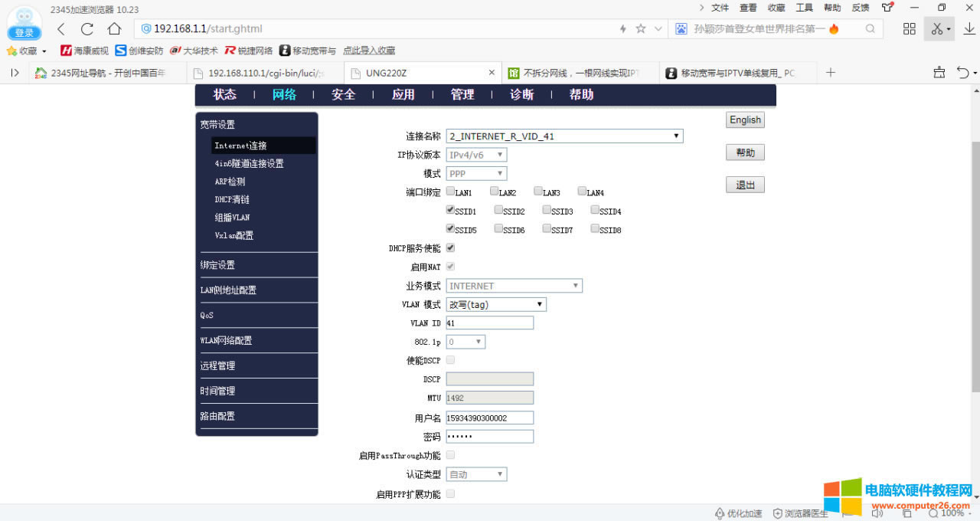Open the screenshot scissors tool
980x521 pixels.
point(936,29)
